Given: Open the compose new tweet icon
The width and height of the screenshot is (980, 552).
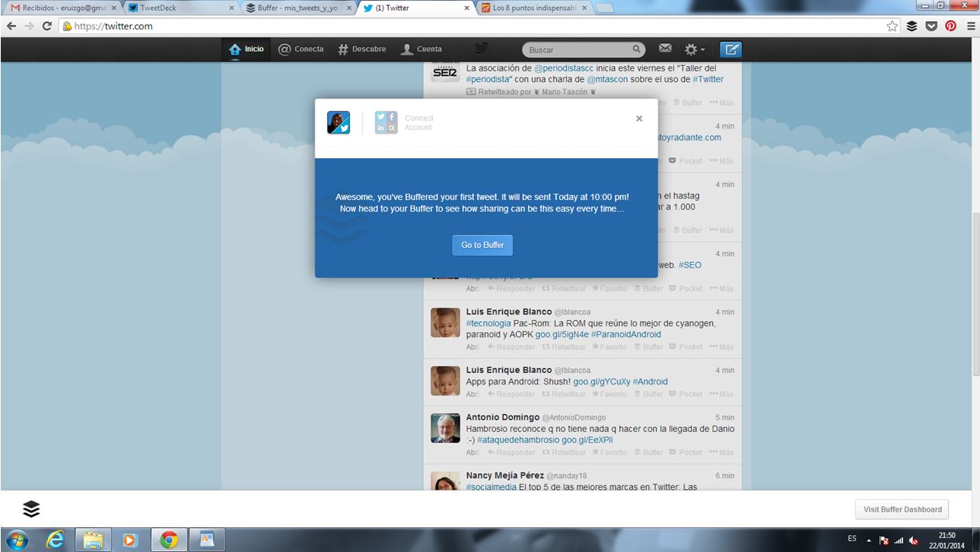Looking at the screenshot, I should (730, 50).
